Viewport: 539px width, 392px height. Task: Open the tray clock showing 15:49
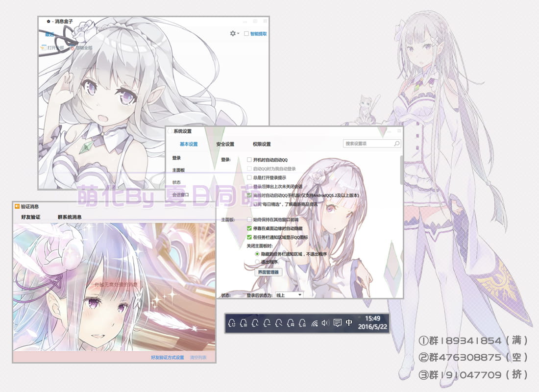372,322
